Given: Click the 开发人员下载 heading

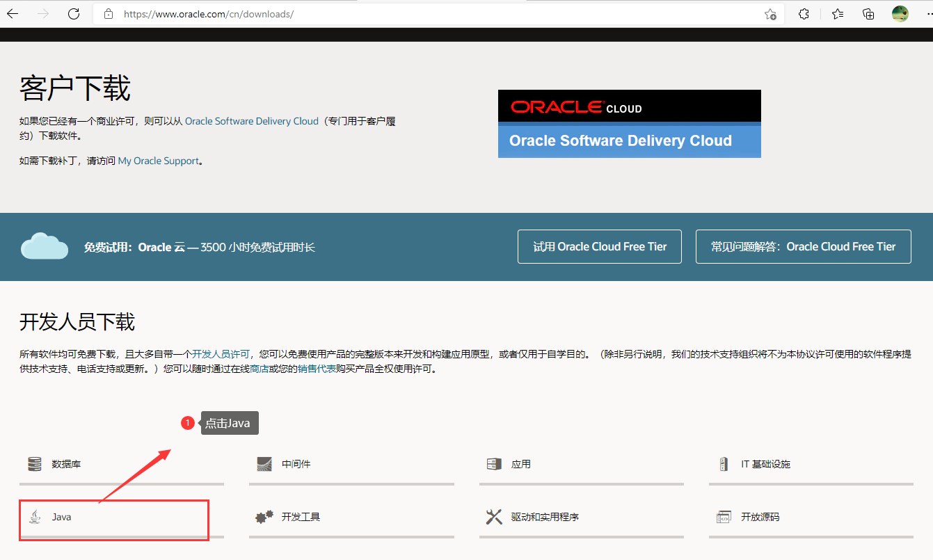Looking at the screenshot, I should click(77, 322).
